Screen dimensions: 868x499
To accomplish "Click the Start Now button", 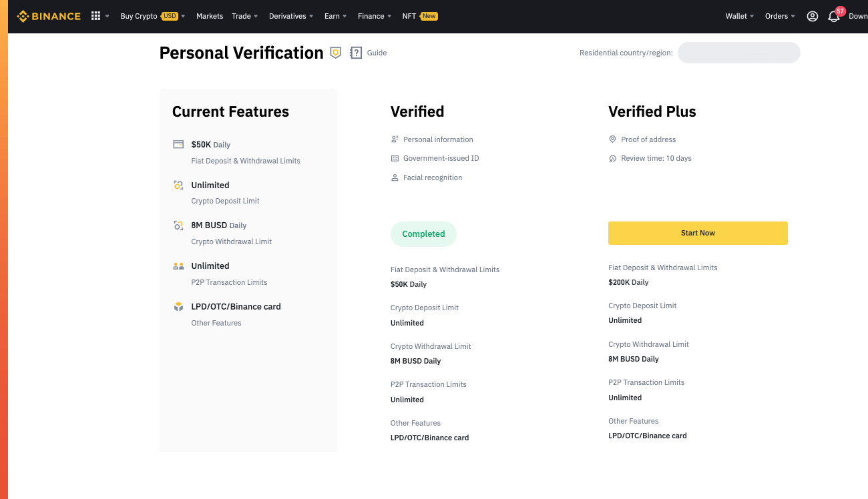I will 698,233.
